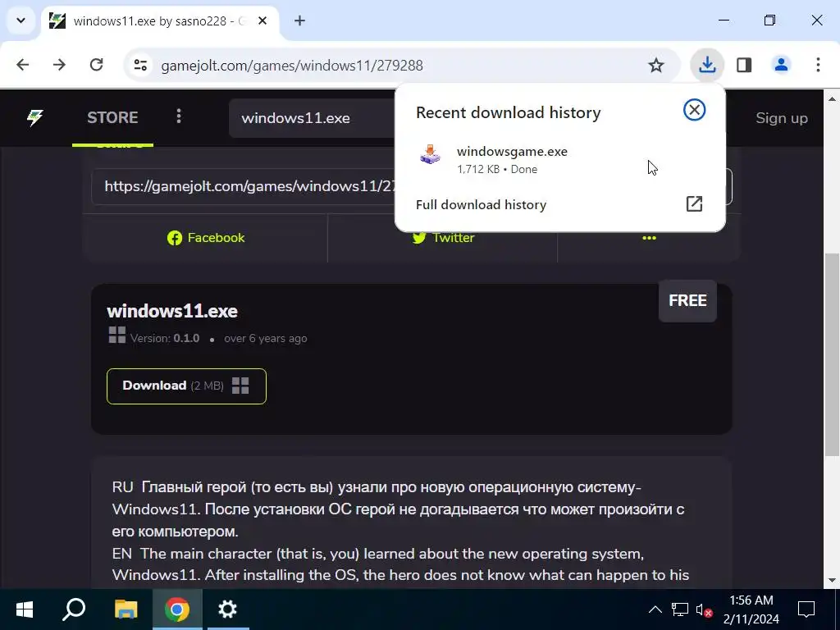Open the Windows Start menu
840x630 pixels.
point(25,609)
